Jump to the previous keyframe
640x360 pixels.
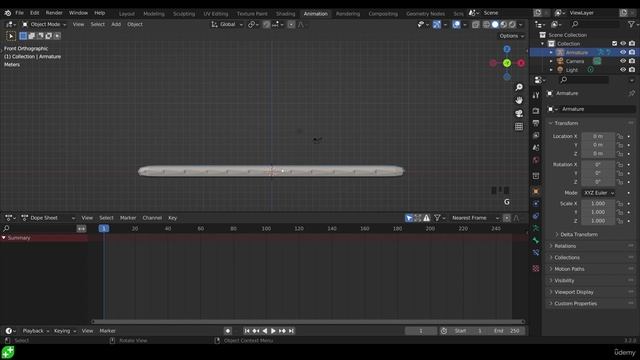coord(256,331)
